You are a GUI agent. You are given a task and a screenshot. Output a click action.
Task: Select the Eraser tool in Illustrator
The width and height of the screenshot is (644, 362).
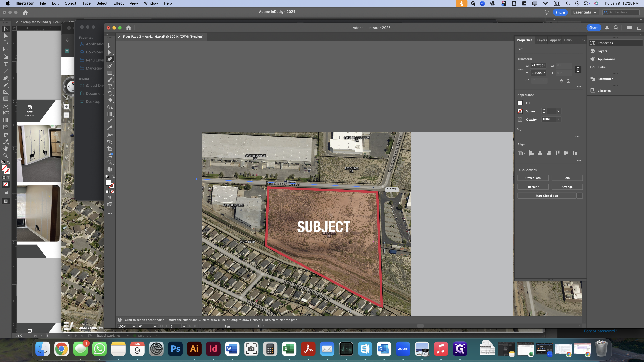coord(110,100)
